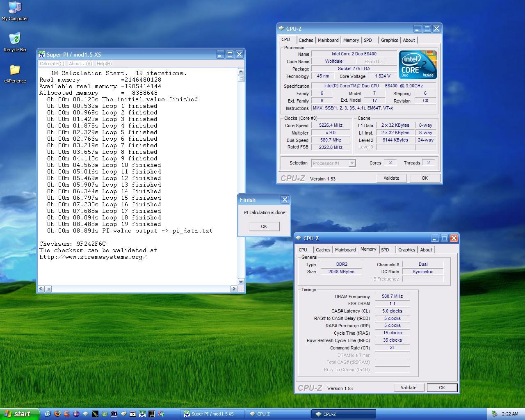This screenshot has width=525, height=420.
Task: Click Validate in the lower CPU-Z window
Action: [x=409, y=388]
